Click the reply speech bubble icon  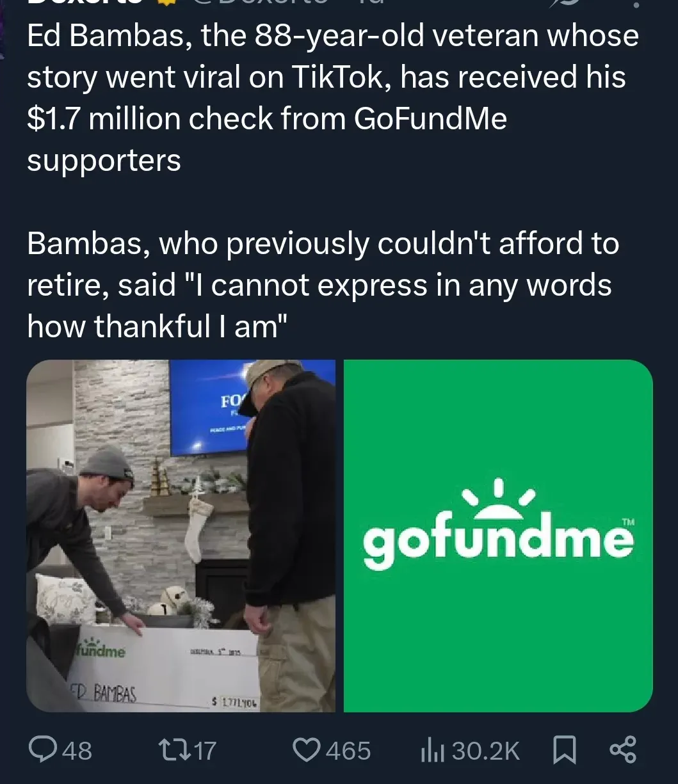43,749
